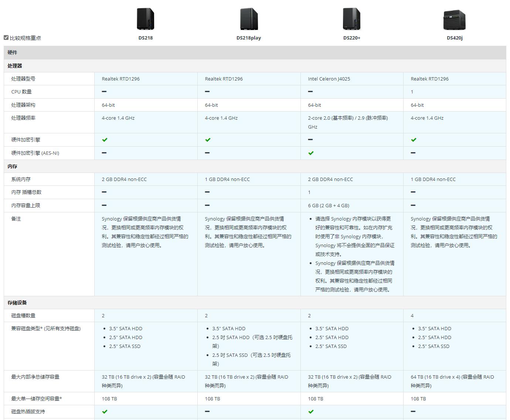Click the green checkmark for DS218 硬件加密引擎
Image resolution: width=510 pixels, height=420 pixels.
[x=105, y=140]
